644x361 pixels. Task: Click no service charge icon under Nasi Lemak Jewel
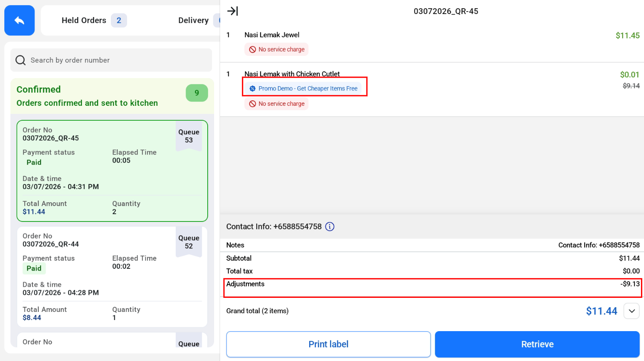pos(252,49)
